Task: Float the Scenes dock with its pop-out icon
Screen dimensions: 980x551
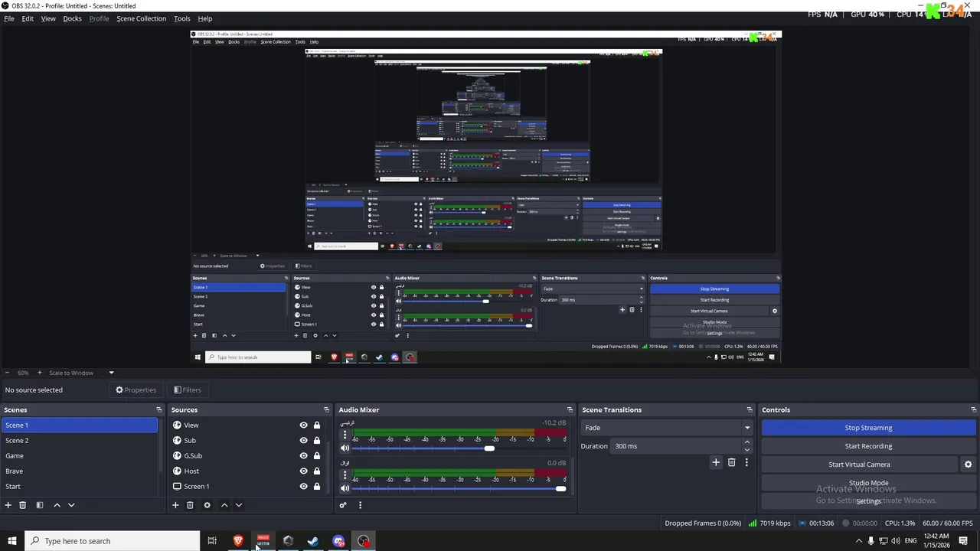Action: pos(159,410)
